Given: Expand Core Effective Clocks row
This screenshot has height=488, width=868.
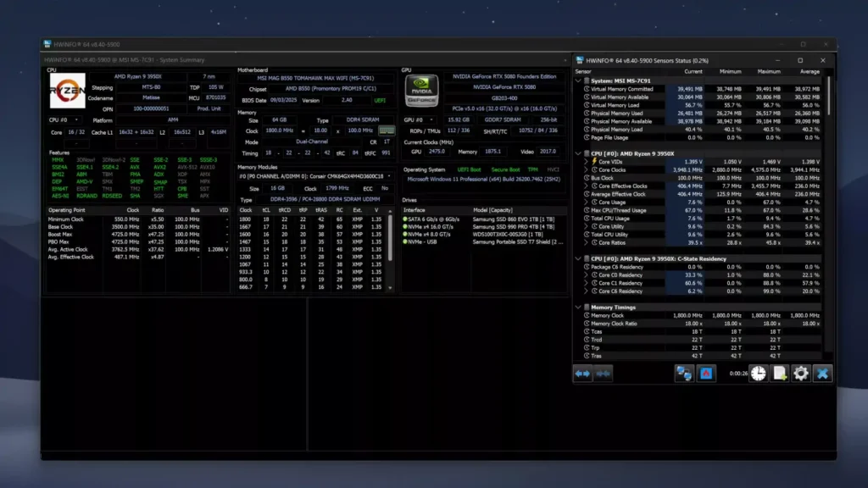Looking at the screenshot, I should [587, 186].
